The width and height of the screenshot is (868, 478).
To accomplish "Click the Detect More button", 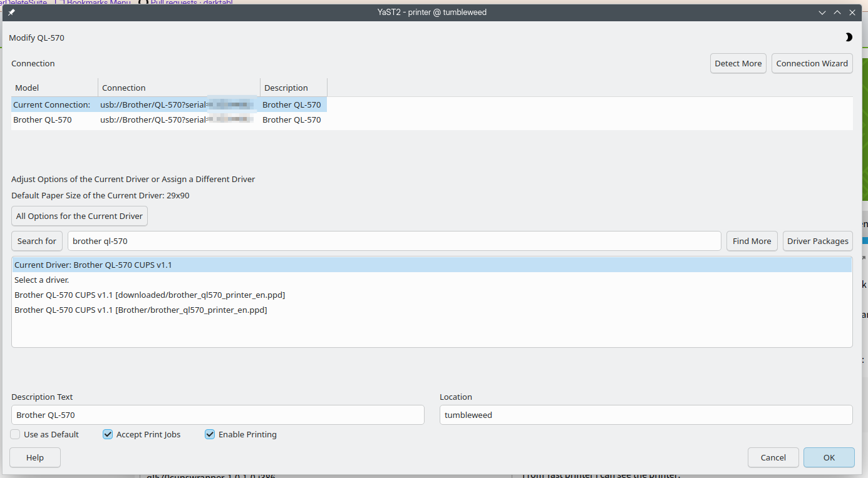I will click(x=738, y=63).
